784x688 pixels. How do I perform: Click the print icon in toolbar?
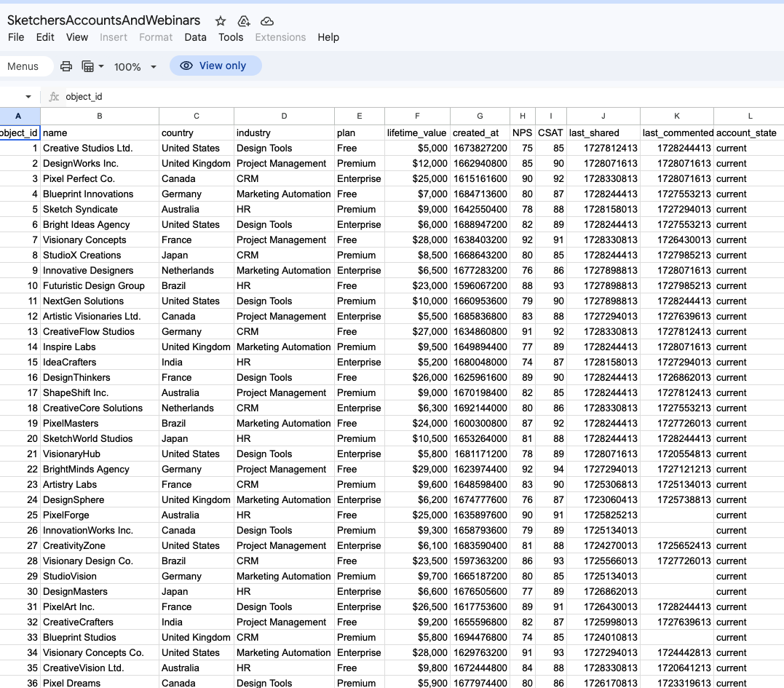[x=66, y=66]
